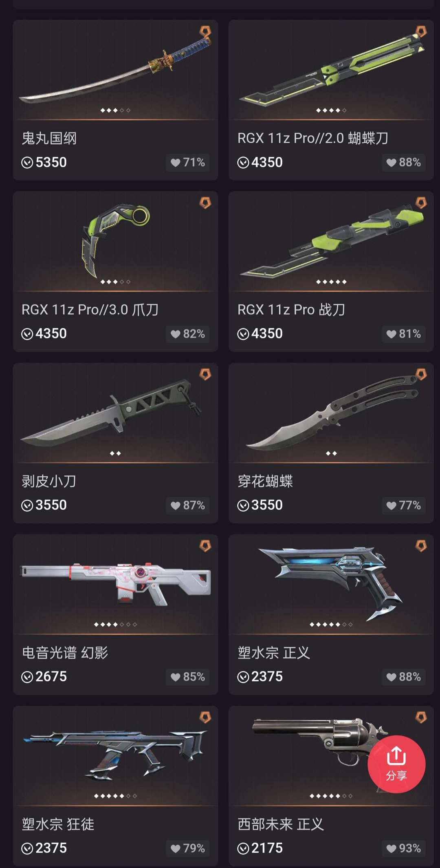Screen dimensions: 440x868
Task: Click the badge icon on 剥皮小刀 card
Action: [205, 374]
